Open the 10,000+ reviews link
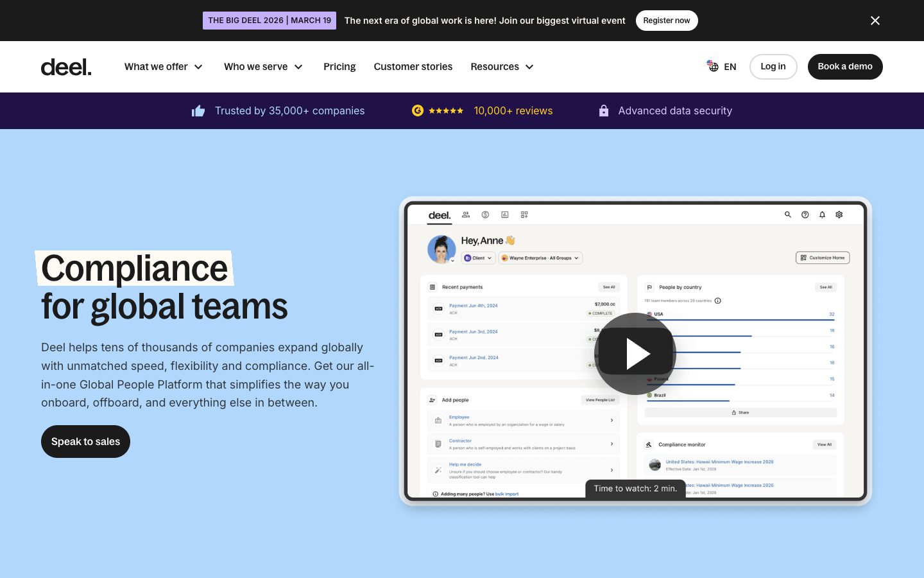The image size is (924, 578). (513, 111)
